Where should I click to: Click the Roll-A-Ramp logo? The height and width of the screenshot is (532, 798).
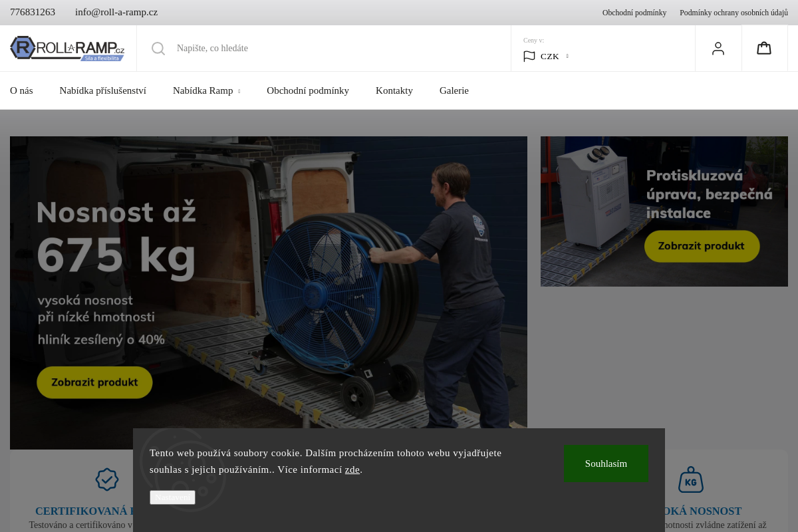click(67, 49)
